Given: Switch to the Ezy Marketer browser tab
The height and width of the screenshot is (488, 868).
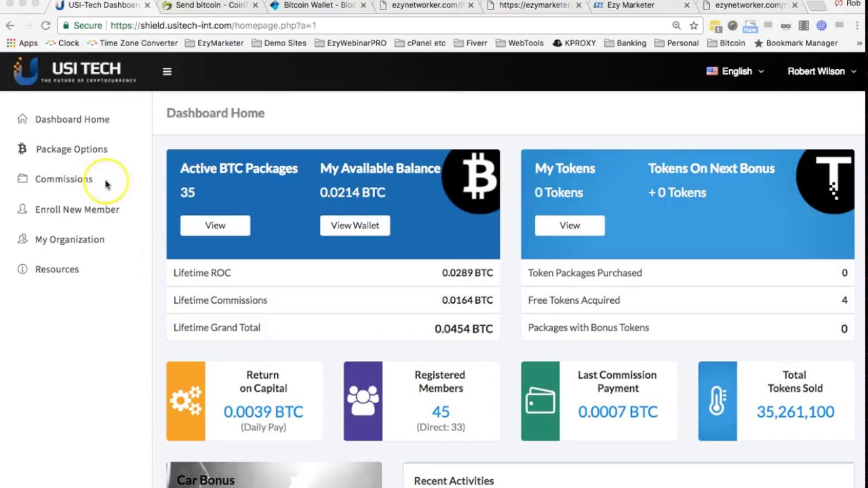Looking at the screenshot, I should 640,5.
